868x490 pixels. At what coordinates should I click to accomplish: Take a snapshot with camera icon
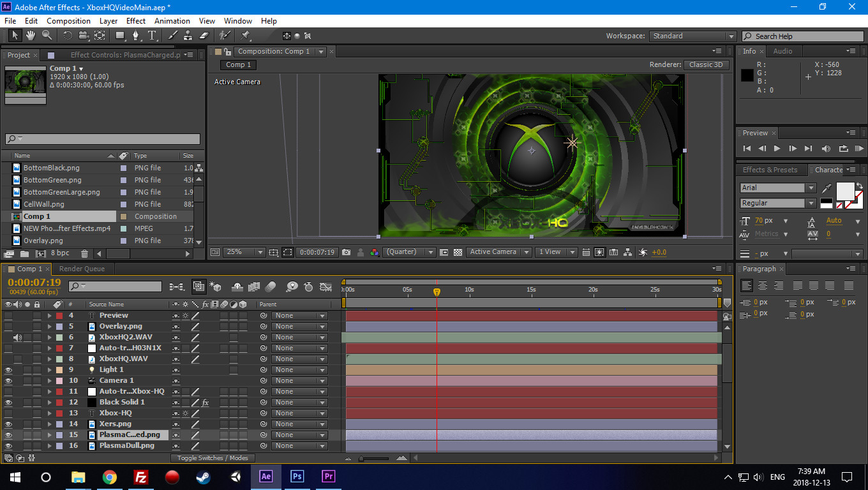pyautogui.click(x=346, y=252)
